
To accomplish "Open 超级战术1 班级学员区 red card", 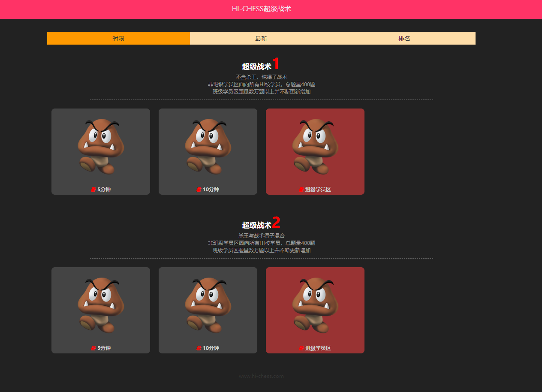I will [x=315, y=151].
